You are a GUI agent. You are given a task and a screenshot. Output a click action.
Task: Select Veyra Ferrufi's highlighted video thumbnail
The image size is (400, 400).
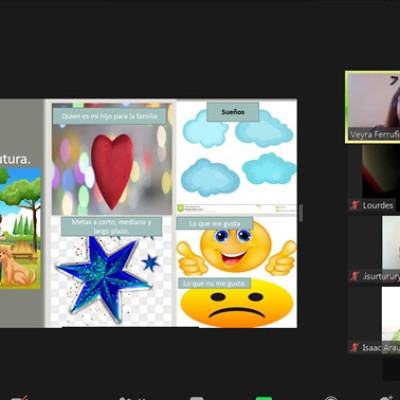click(x=373, y=107)
